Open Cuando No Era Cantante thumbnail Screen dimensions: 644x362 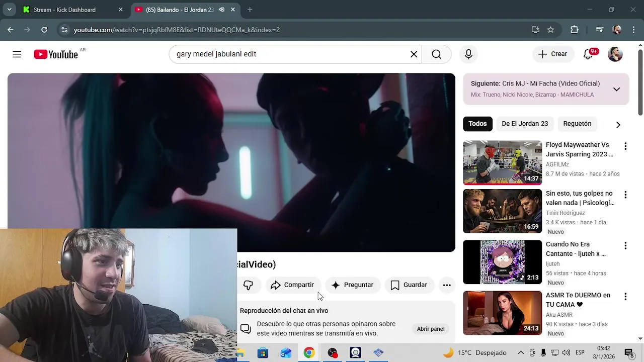click(x=502, y=262)
